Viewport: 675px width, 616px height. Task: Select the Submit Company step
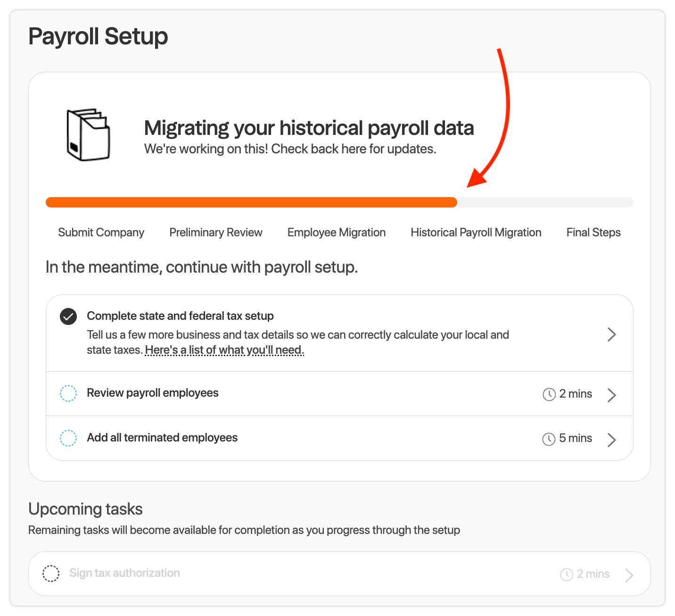pos(101,233)
